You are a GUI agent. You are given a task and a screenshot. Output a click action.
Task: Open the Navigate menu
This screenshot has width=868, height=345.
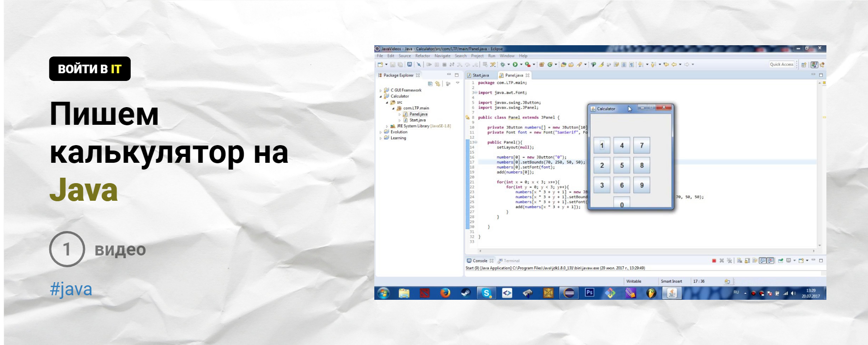point(443,56)
